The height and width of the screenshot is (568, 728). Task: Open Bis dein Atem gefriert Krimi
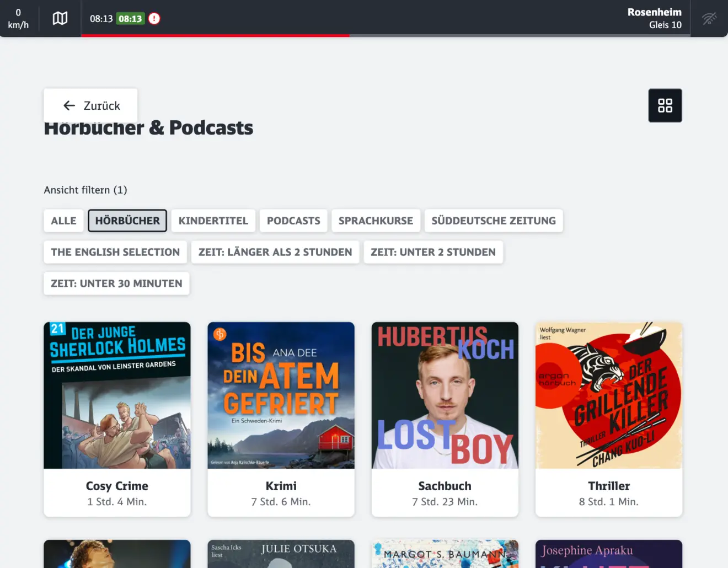pos(281,395)
